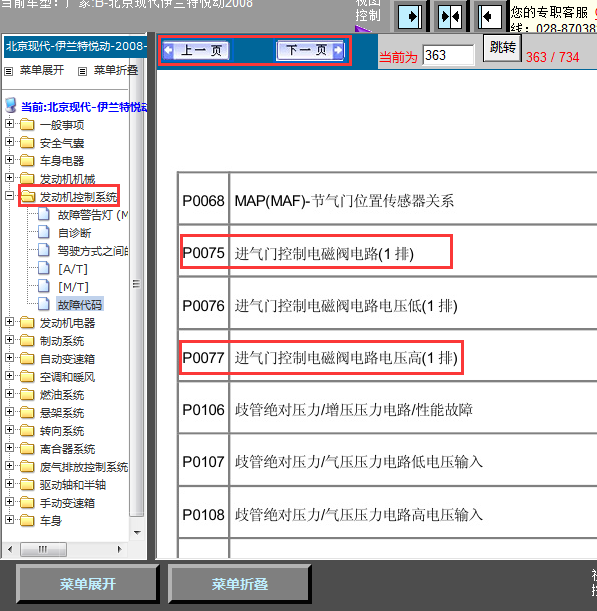Click the 废气排放控制系统 folder icon
Image resolution: width=597 pixels, height=611 pixels.
tap(27, 466)
